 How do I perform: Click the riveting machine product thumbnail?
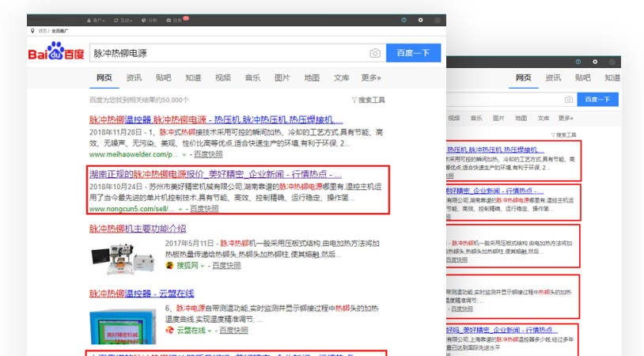(123, 258)
